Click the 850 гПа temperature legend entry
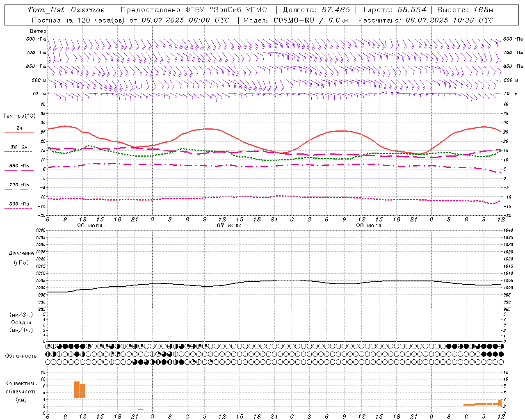The height and width of the screenshot is (420, 525). click(x=19, y=167)
